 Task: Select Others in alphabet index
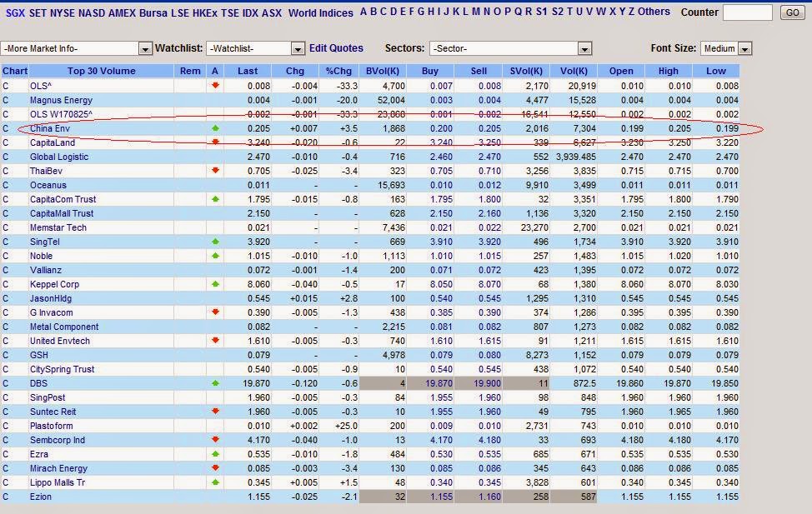point(654,12)
